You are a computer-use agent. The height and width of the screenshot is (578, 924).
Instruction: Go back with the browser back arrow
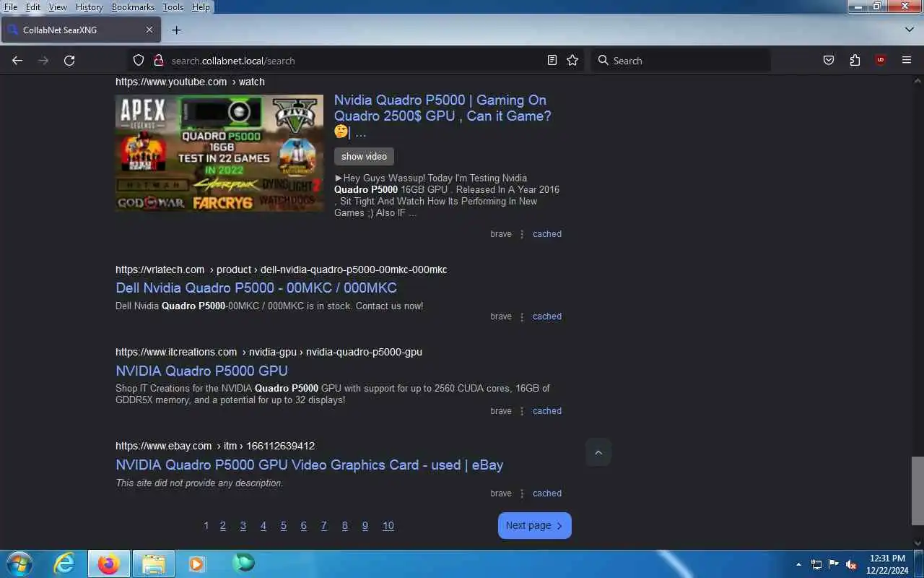[17, 61]
